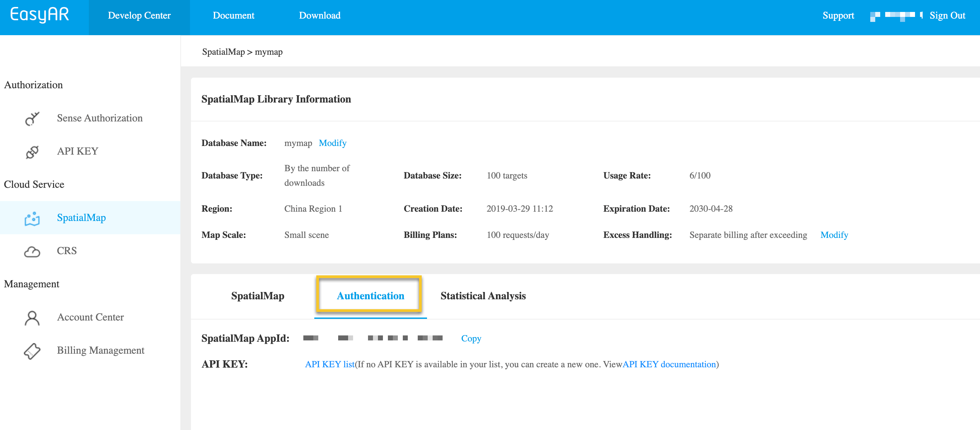Open the API KEY list link
The width and height of the screenshot is (980, 430).
click(330, 365)
